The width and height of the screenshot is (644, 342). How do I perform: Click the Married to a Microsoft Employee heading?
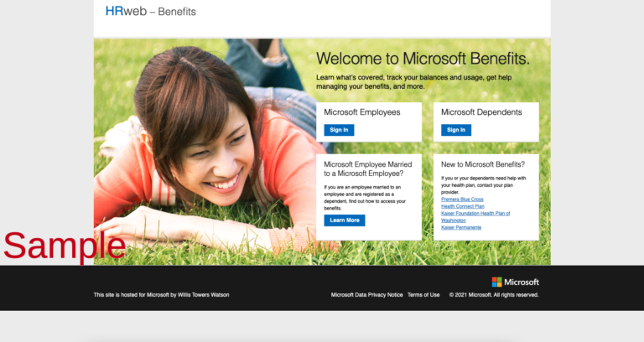[368, 168]
